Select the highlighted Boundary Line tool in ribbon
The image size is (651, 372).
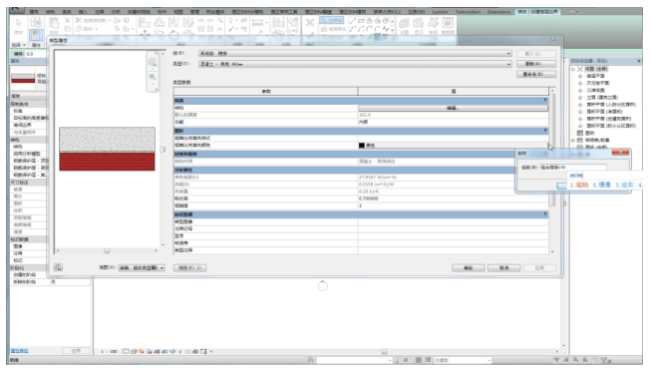coord(331,20)
